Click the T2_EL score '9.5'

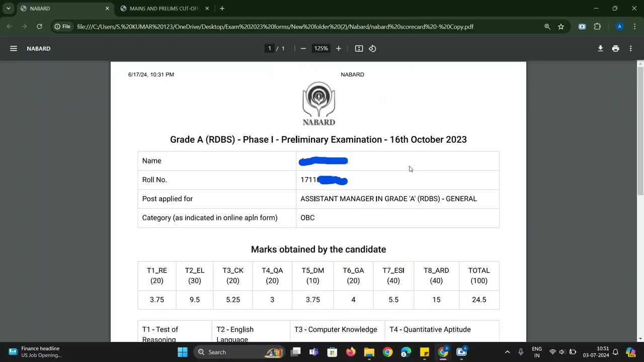tap(195, 300)
